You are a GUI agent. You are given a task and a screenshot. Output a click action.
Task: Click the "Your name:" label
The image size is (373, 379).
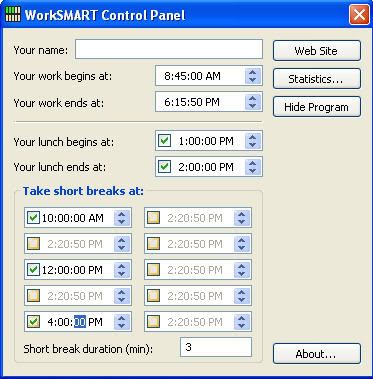point(41,50)
